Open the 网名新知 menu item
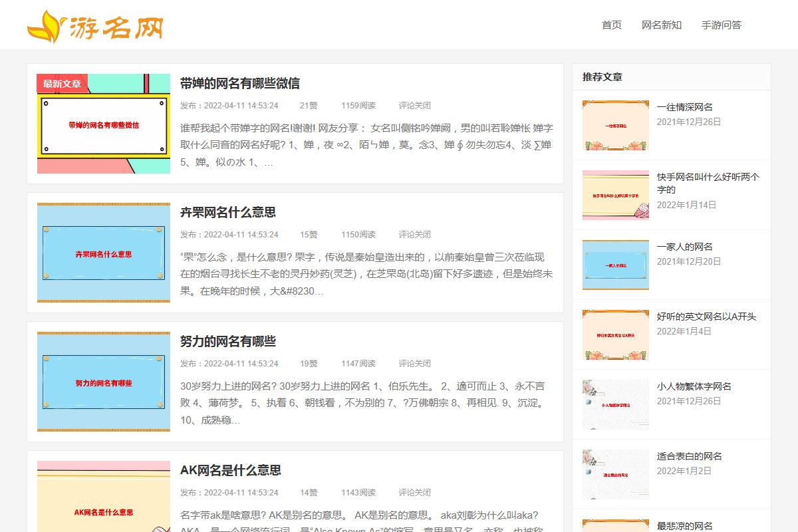798x532 pixels. click(662, 25)
